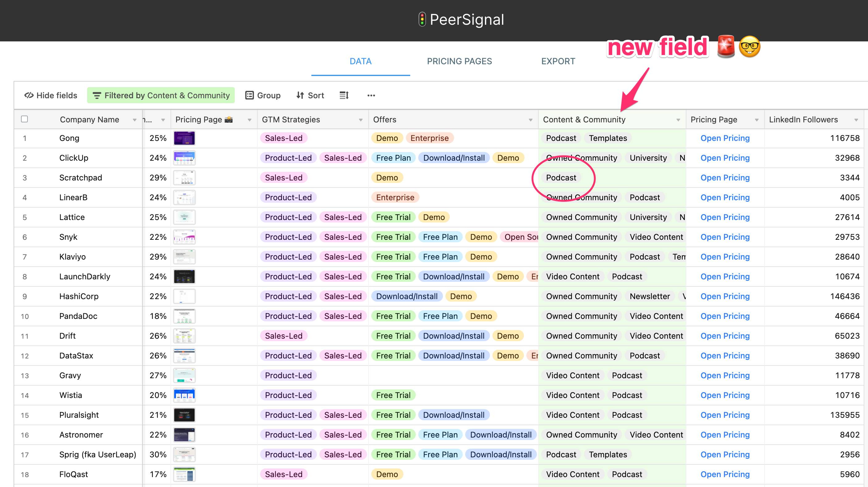This screenshot has height=487, width=868.
Task: Open Content & Community column dropdown
Action: coord(678,120)
